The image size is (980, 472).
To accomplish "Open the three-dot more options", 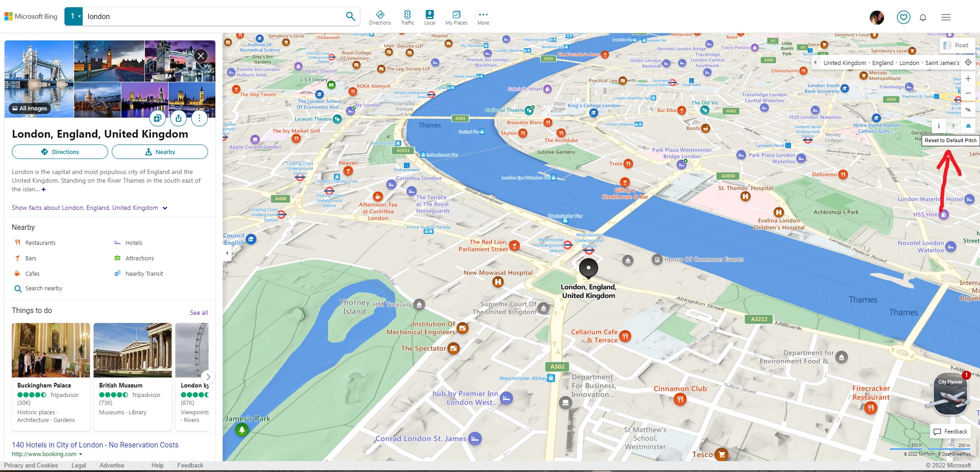I will coord(199,118).
